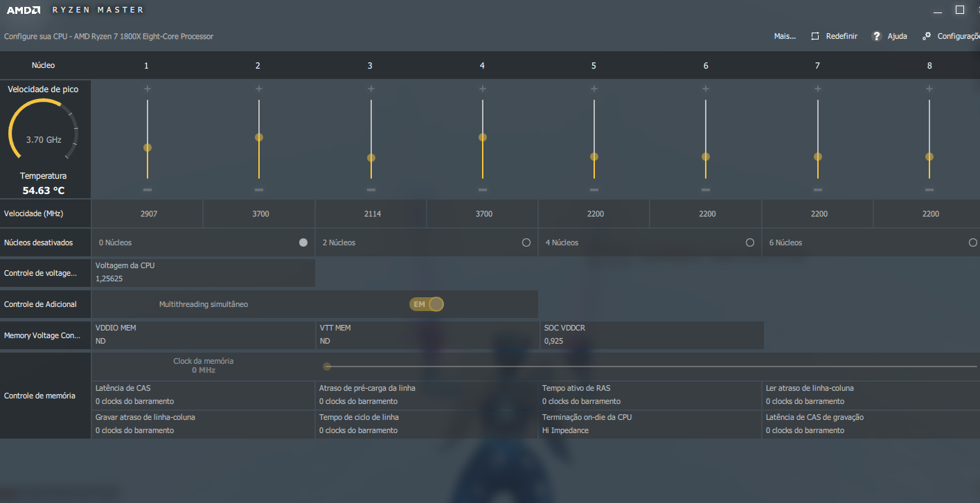Click the Redefinir reset icon
This screenshot has width=980, height=503.
pos(815,36)
